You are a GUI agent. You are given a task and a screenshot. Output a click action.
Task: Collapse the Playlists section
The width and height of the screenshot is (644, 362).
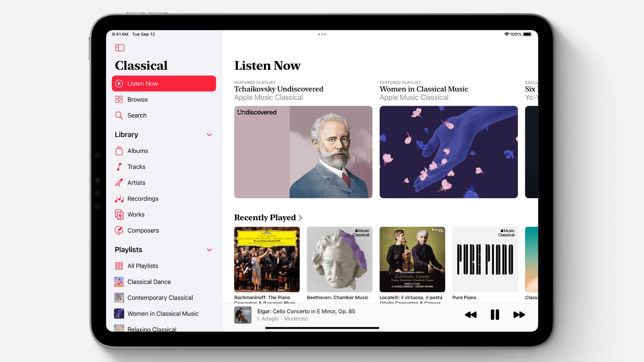[x=209, y=250]
